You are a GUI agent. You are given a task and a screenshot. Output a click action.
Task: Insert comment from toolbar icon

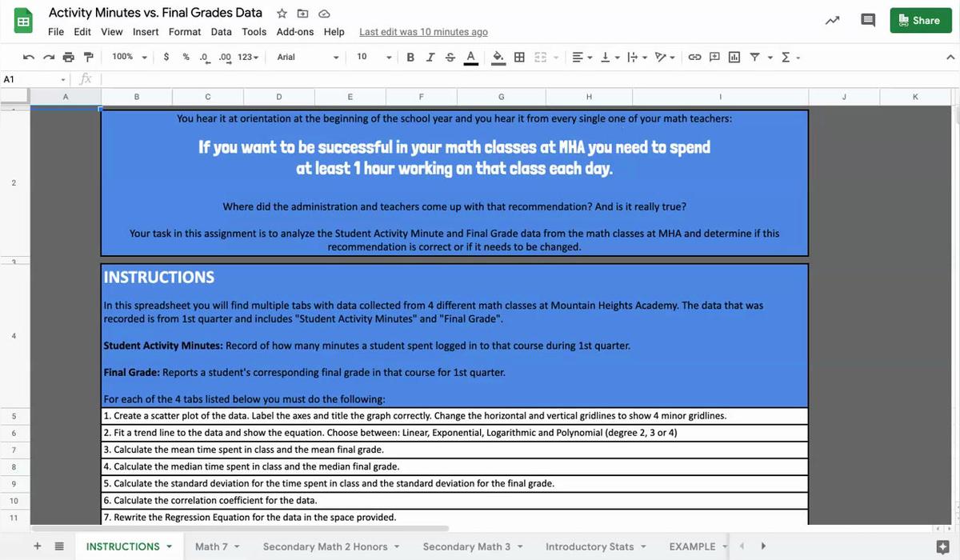click(714, 57)
